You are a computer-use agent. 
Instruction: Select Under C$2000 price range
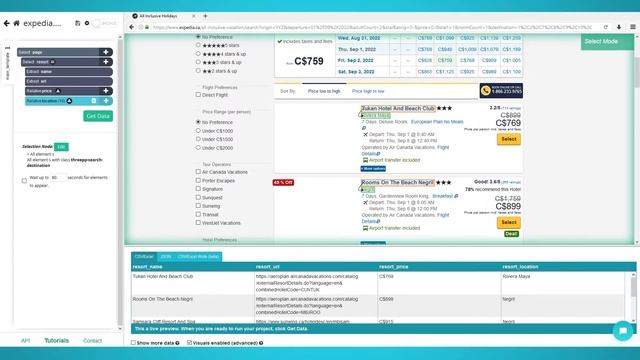[198, 147]
